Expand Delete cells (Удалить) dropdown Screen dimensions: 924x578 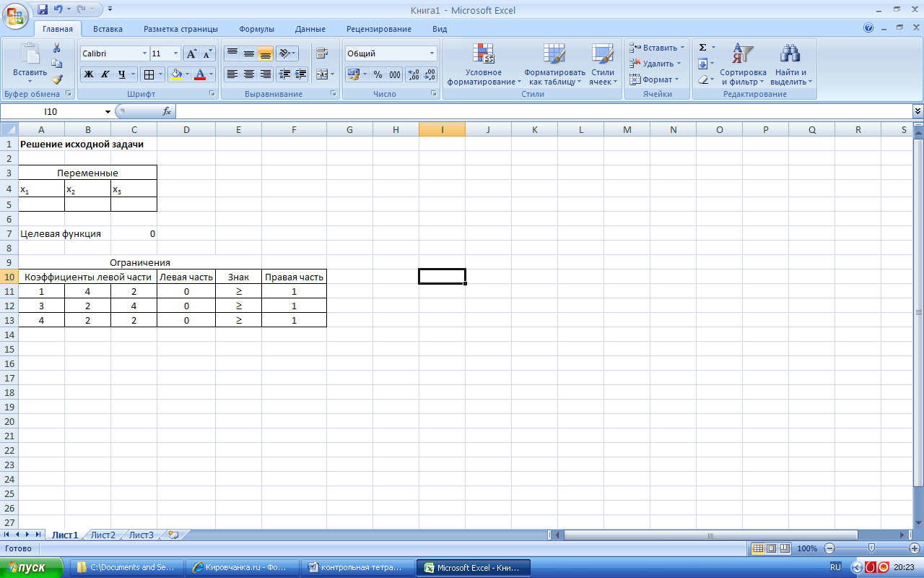[x=679, y=64]
